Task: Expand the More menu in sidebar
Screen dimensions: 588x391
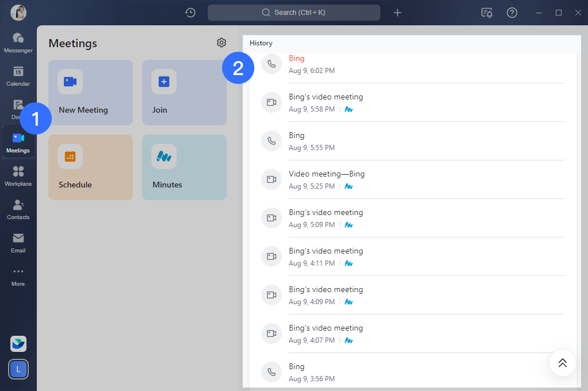Action: click(x=18, y=276)
